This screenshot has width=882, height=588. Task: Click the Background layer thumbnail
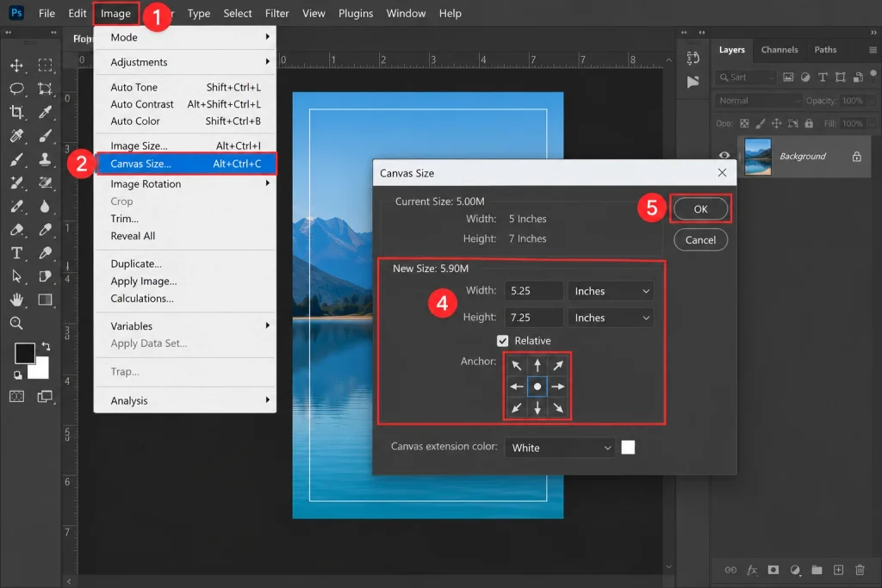coord(758,157)
